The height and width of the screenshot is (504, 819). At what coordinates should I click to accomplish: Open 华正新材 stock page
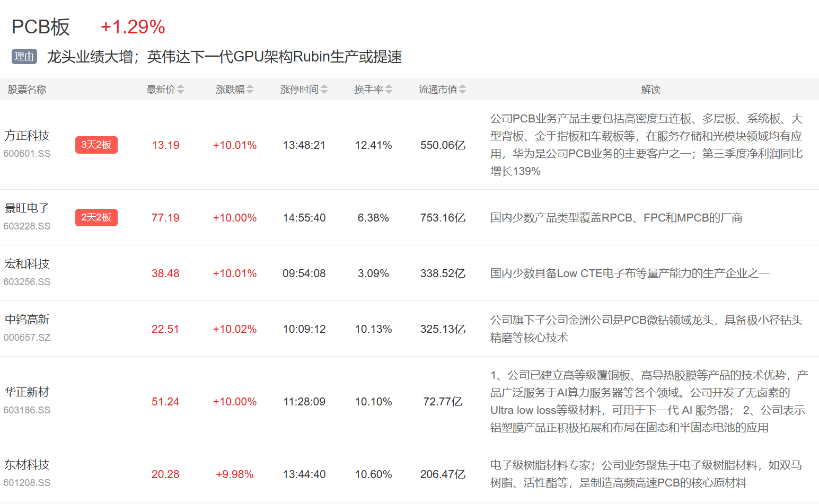(27, 392)
